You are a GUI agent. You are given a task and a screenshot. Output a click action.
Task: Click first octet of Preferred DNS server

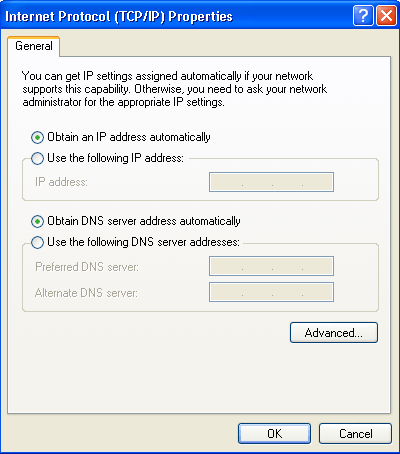pos(226,266)
